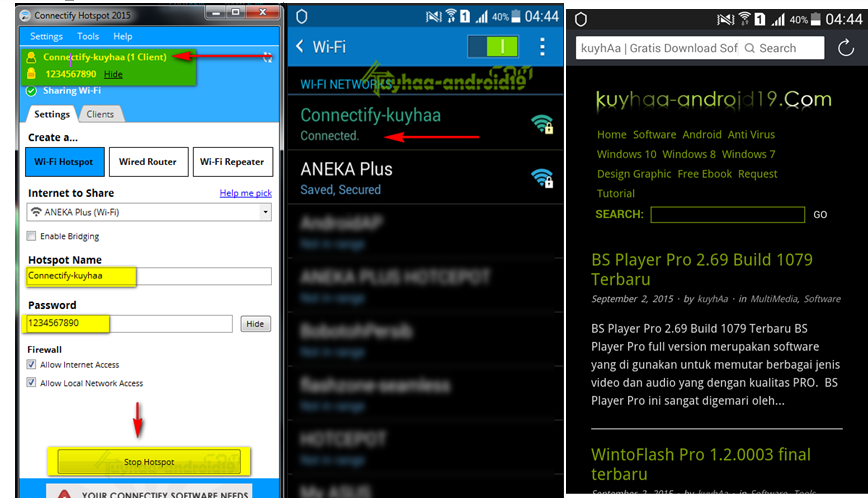Tap the browser URL address bar
This screenshot has height=498, width=868.
[657, 48]
